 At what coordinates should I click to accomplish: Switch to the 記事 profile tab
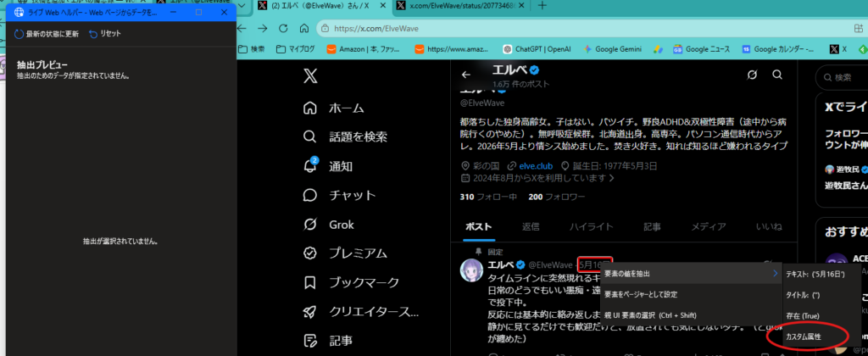652,226
